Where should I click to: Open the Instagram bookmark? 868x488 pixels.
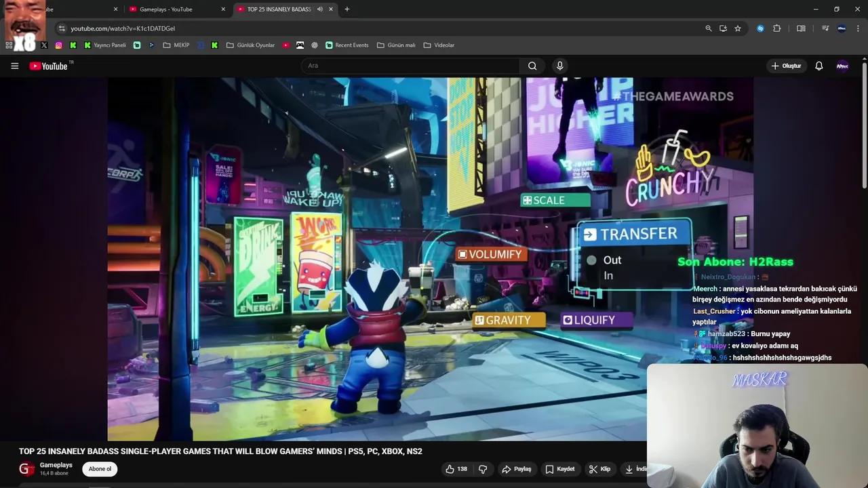tap(58, 45)
